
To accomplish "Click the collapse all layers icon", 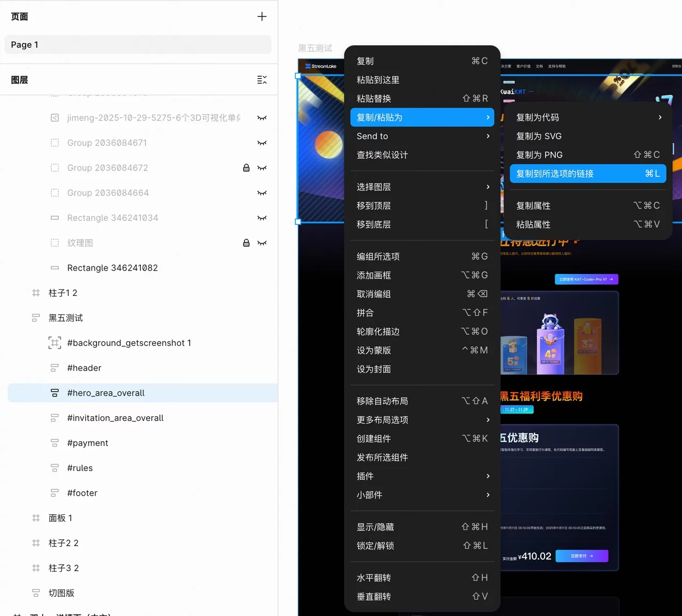I will pos(262,80).
